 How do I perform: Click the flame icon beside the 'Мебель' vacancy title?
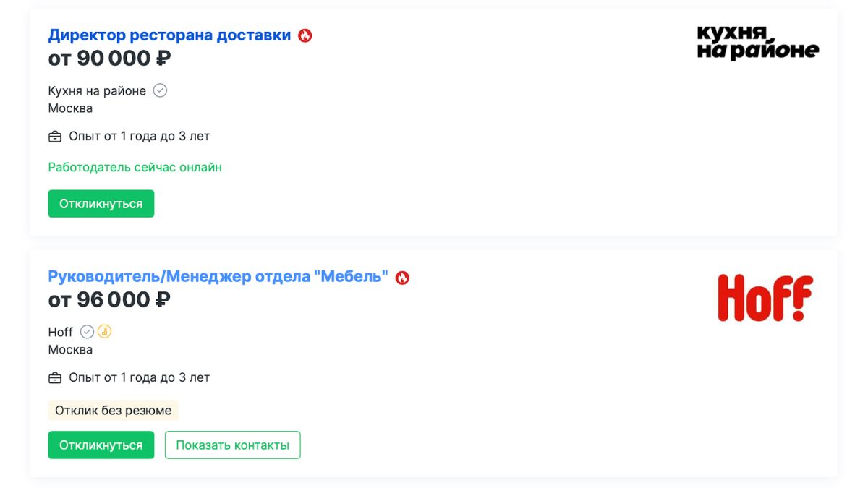pos(403,276)
